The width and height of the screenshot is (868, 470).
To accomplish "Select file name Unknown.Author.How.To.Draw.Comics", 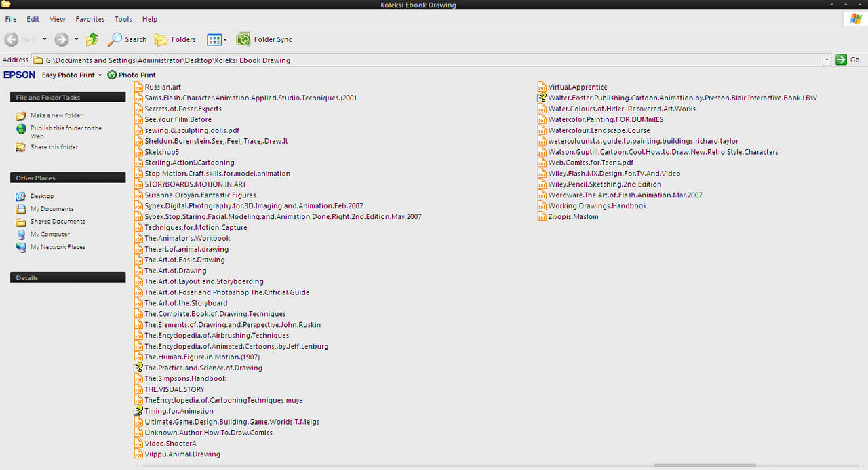I will click(208, 433).
